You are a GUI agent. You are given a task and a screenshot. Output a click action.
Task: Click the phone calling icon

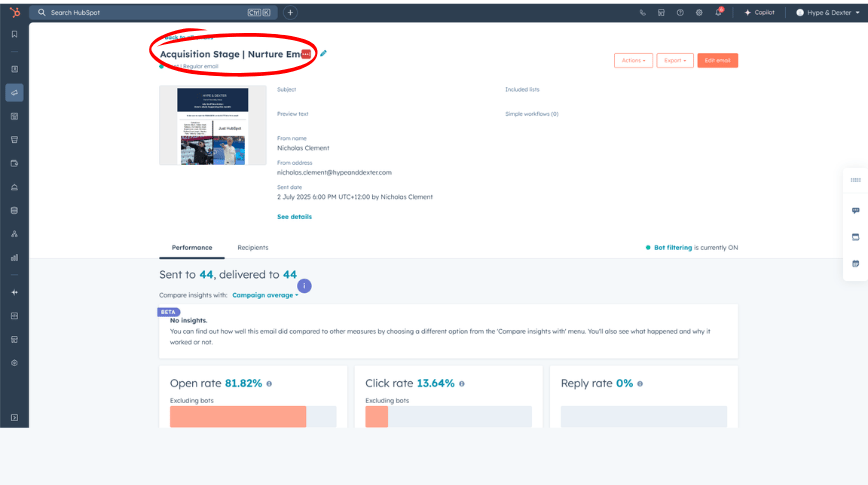(642, 13)
